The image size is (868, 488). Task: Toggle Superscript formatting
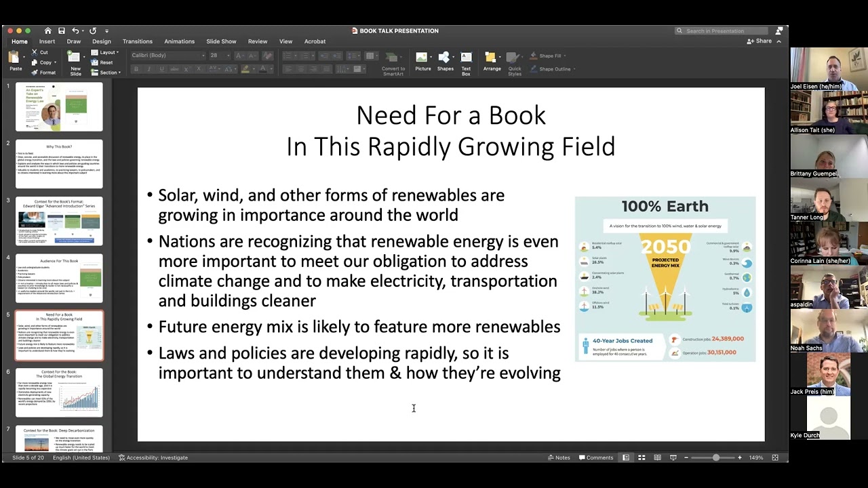pyautogui.click(x=188, y=69)
